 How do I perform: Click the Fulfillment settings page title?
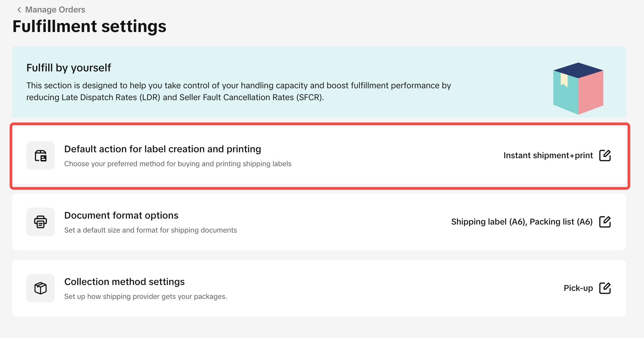[x=89, y=26]
